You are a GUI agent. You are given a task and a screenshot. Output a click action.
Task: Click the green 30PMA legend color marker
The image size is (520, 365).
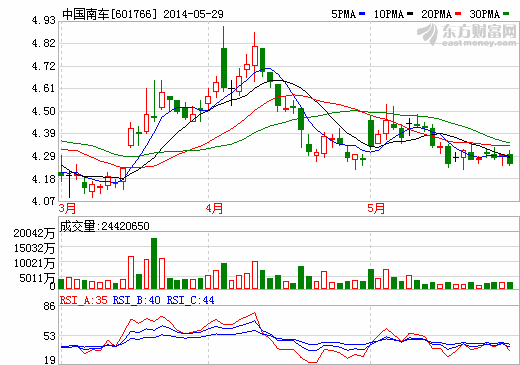[x=506, y=14]
